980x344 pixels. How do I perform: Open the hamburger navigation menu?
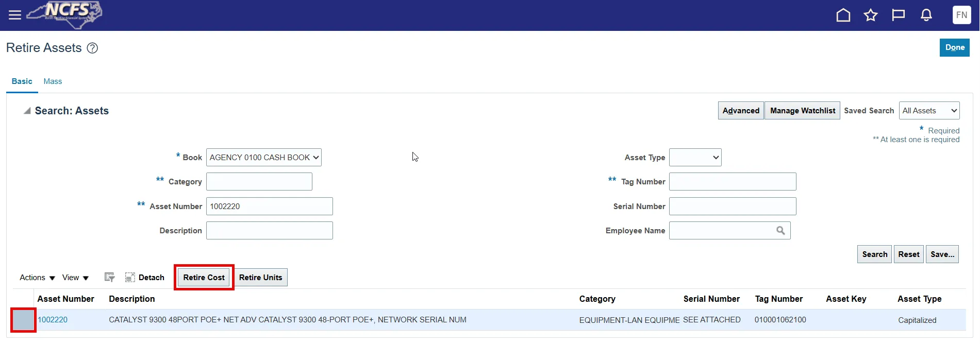pyautogui.click(x=15, y=15)
